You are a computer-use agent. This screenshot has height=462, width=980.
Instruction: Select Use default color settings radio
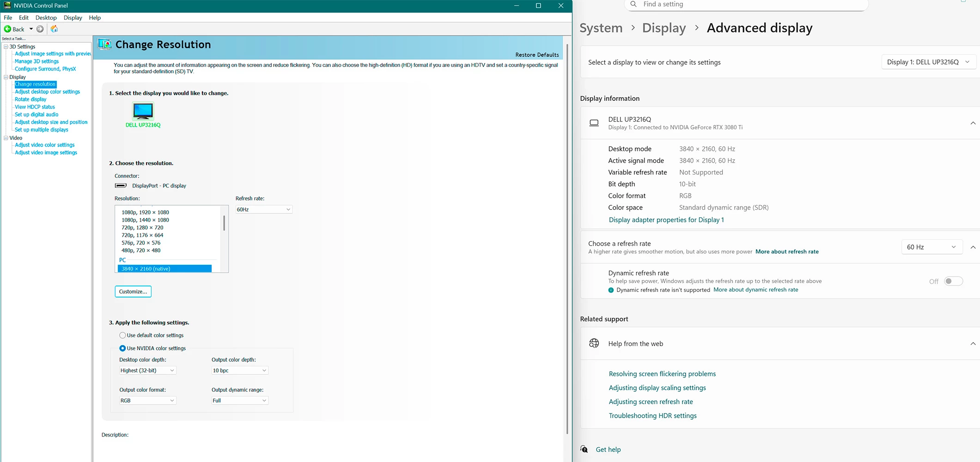tap(122, 335)
